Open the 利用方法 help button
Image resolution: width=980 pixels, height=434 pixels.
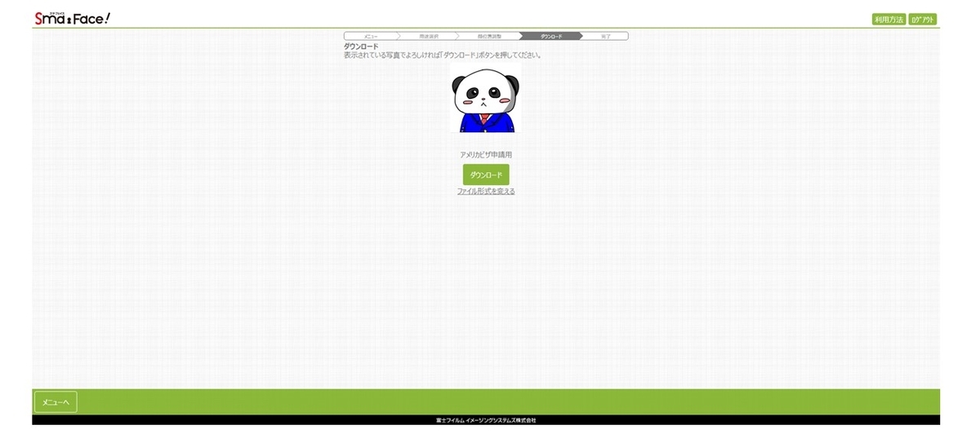coord(889,20)
